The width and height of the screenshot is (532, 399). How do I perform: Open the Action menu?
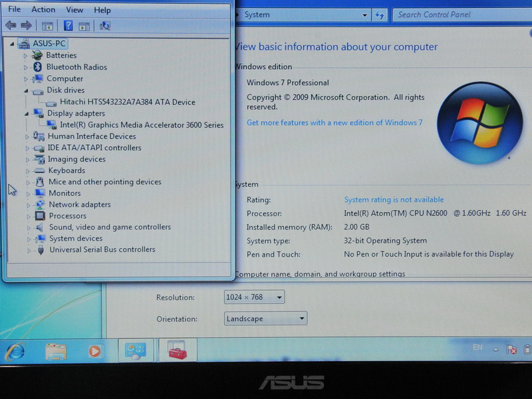coord(43,10)
